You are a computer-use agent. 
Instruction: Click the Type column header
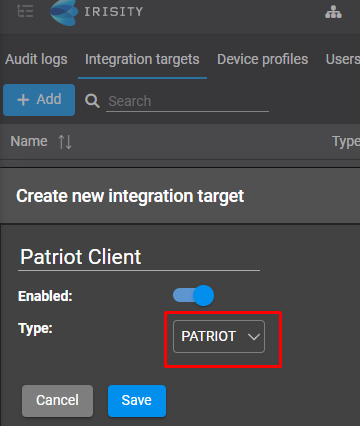point(346,142)
